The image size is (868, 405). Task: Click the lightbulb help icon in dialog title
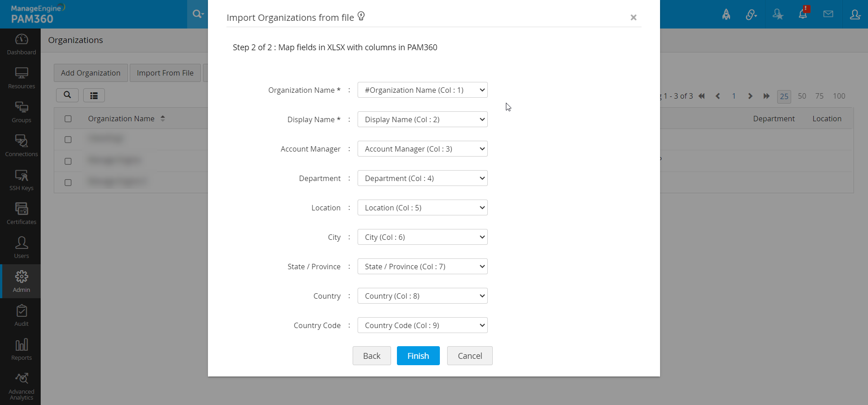pyautogui.click(x=361, y=16)
